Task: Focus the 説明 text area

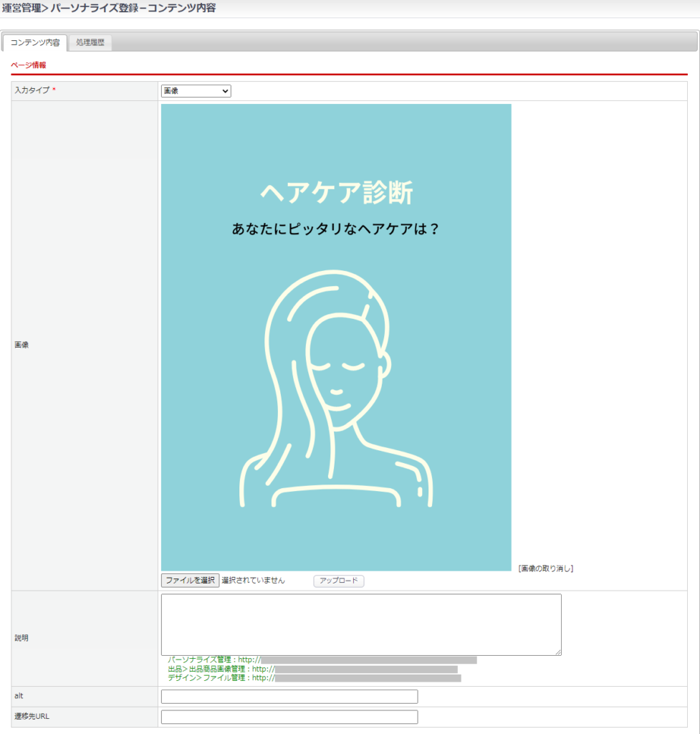Action: tap(360, 624)
